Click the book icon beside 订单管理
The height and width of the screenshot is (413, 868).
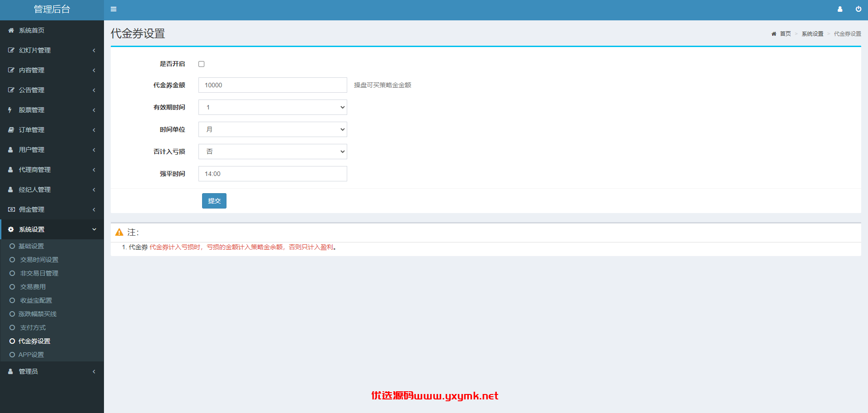11,130
